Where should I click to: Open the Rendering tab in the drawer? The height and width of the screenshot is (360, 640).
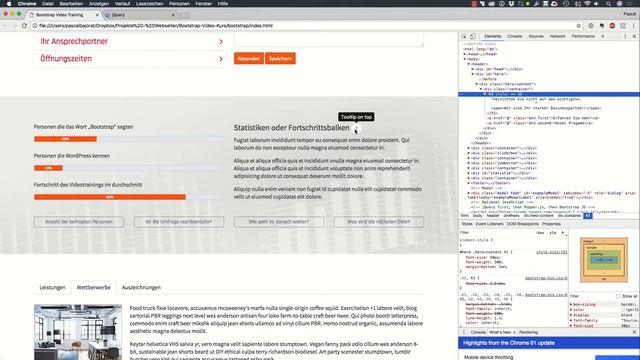point(529,332)
